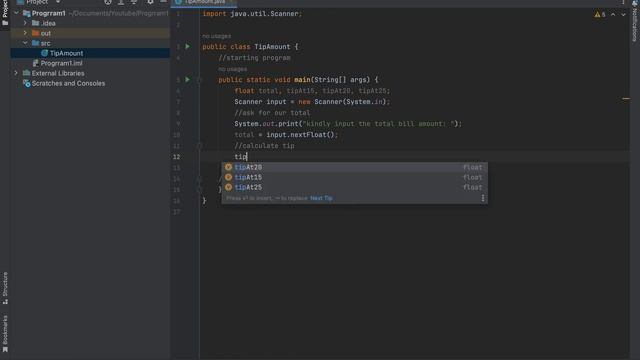Viewport: 640px width, 360px height.
Task: Collapse the Progrram1 project root
Action: tap(16, 13)
